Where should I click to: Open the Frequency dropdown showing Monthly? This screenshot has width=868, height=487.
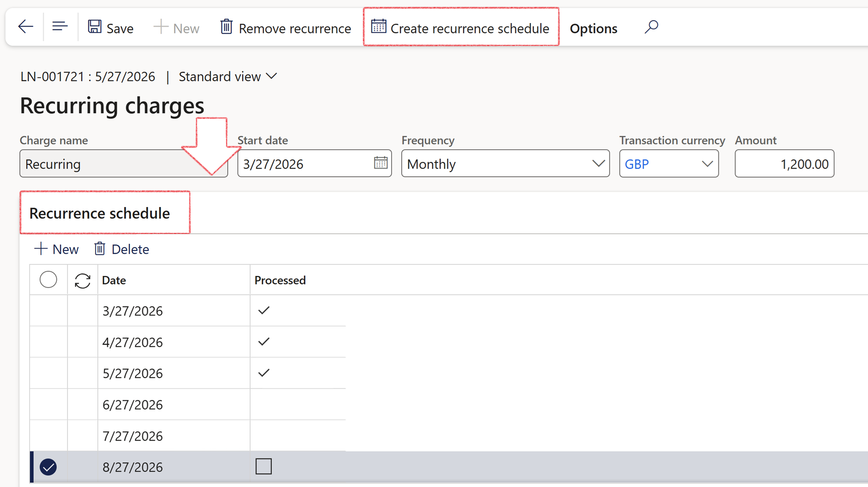click(599, 163)
